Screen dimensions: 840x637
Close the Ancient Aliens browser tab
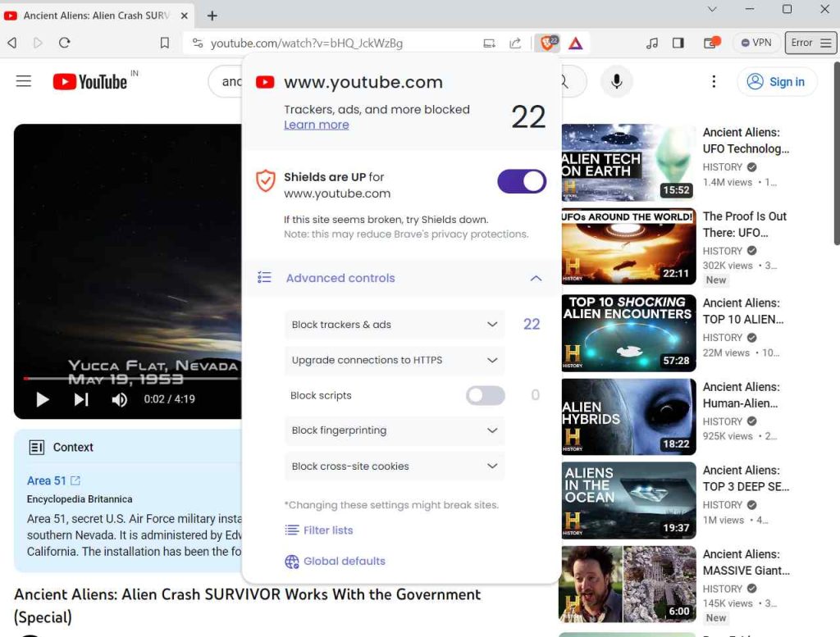(185, 16)
